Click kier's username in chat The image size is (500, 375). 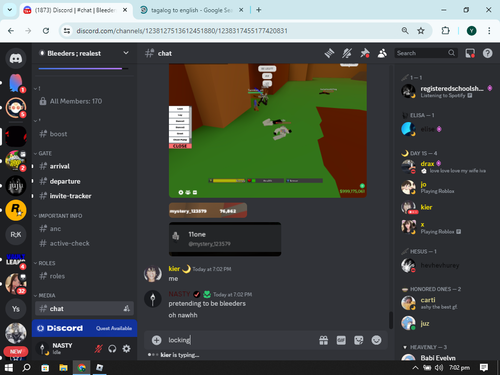click(174, 269)
